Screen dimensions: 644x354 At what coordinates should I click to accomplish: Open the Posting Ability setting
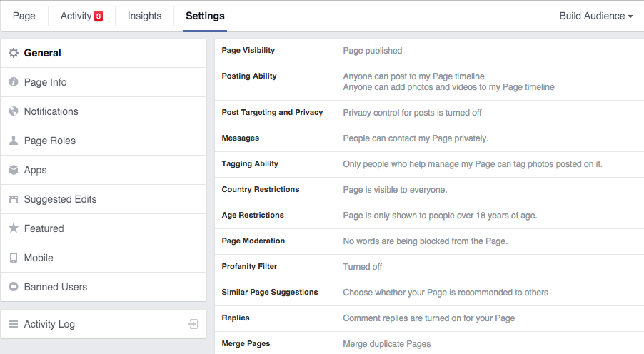tap(428, 81)
